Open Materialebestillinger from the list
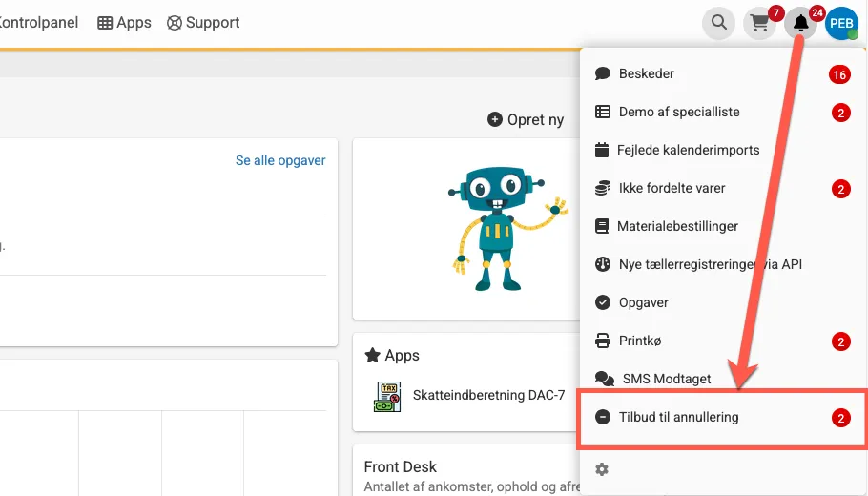 click(x=677, y=226)
